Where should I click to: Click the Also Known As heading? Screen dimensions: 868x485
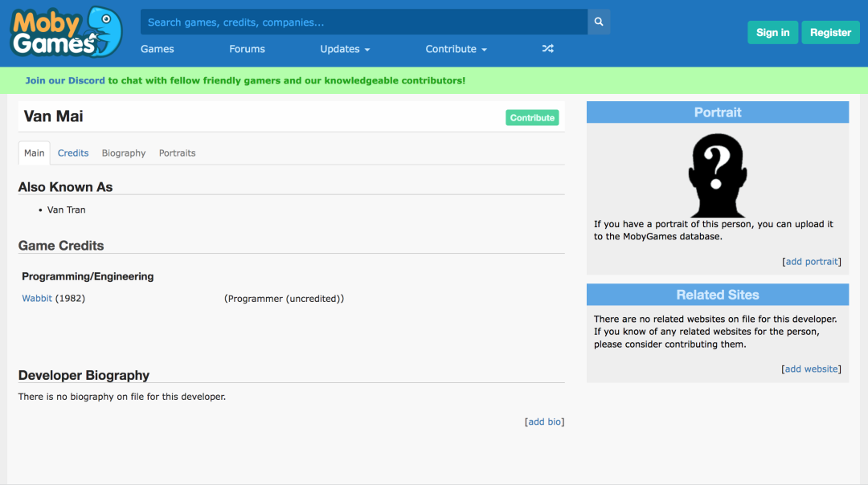pos(65,187)
